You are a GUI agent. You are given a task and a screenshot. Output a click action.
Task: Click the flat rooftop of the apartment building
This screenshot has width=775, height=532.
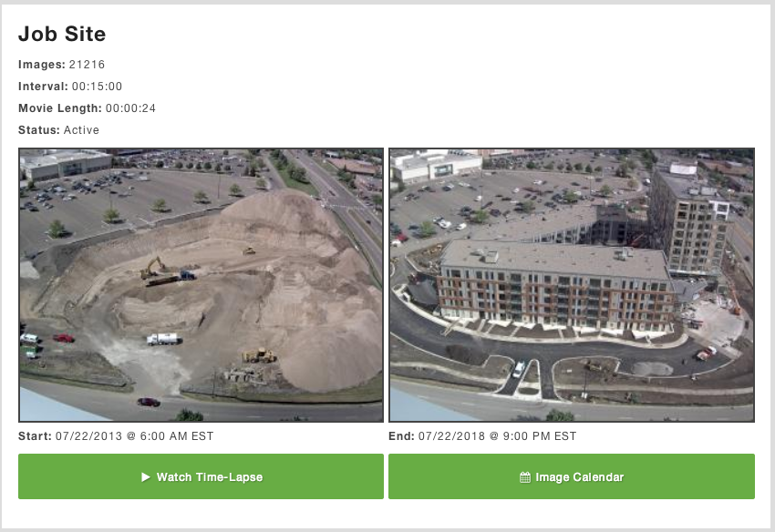(553, 257)
